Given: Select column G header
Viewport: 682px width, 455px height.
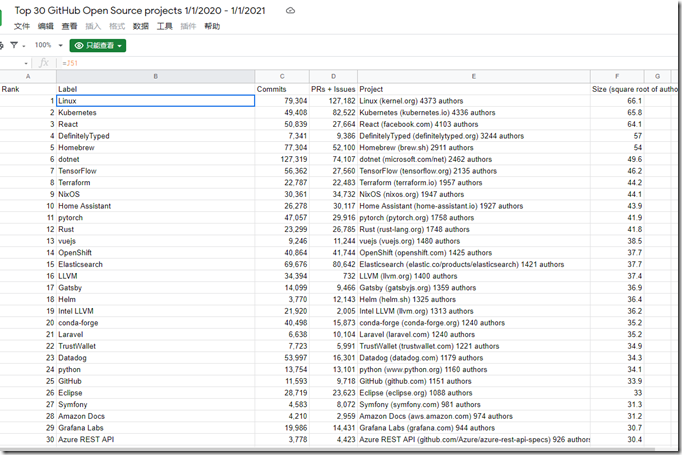Looking at the screenshot, I should click(658, 76).
